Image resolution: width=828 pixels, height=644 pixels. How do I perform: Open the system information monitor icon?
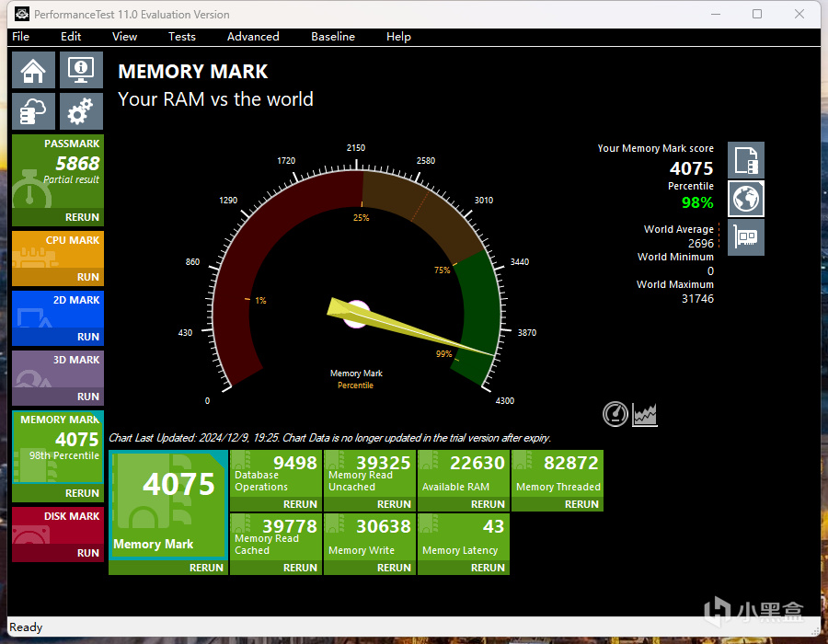(81, 70)
